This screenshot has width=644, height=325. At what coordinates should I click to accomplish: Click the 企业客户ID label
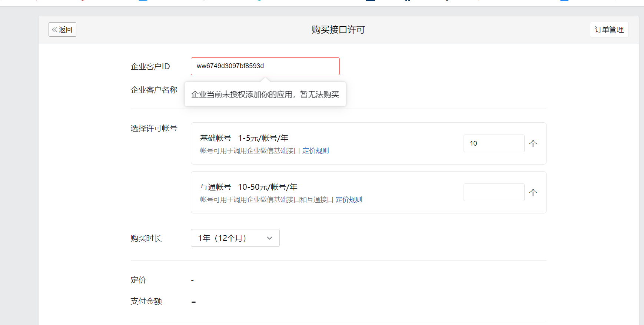pos(150,67)
